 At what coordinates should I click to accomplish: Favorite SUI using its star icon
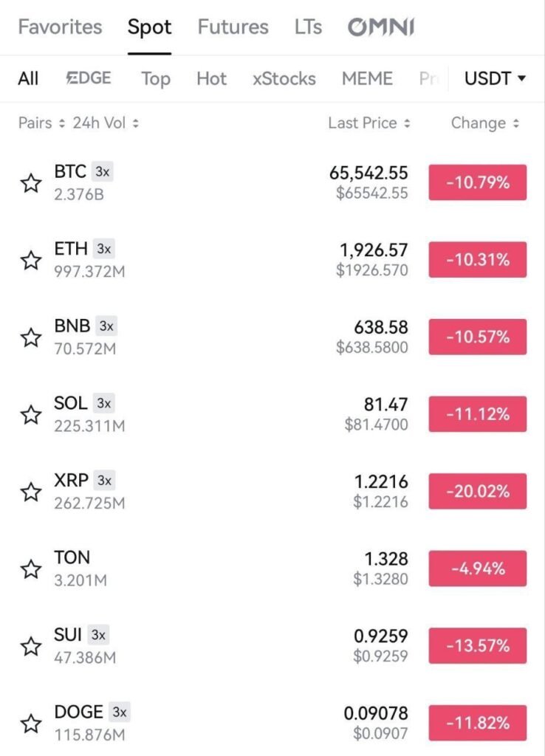30,646
